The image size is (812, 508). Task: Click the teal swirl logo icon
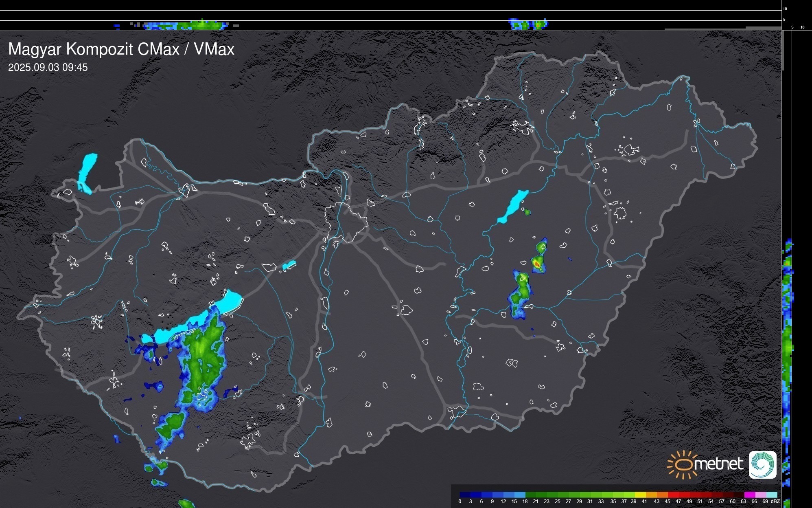(x=763, y=464)
